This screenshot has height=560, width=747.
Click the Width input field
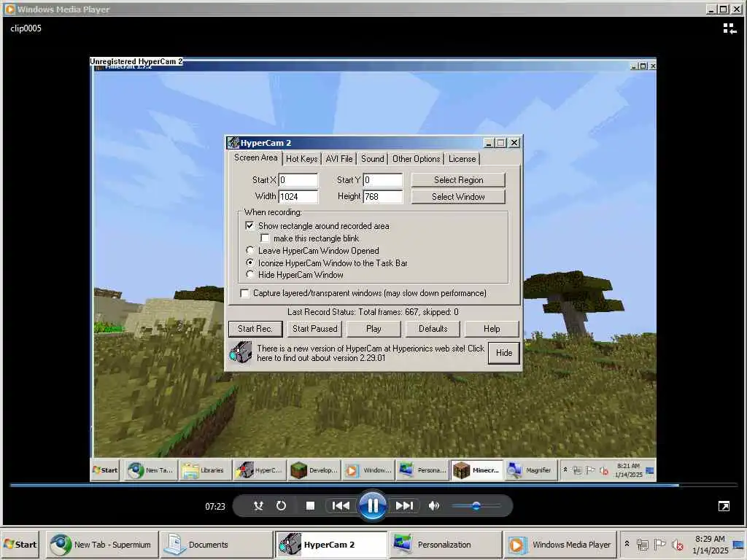298,197
